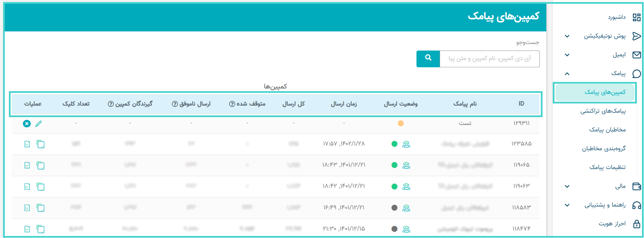Expand the پوش نوتیفیکیشن menu chevron
This screenshot has width=644, height=238.
click(x=567, y=36)
